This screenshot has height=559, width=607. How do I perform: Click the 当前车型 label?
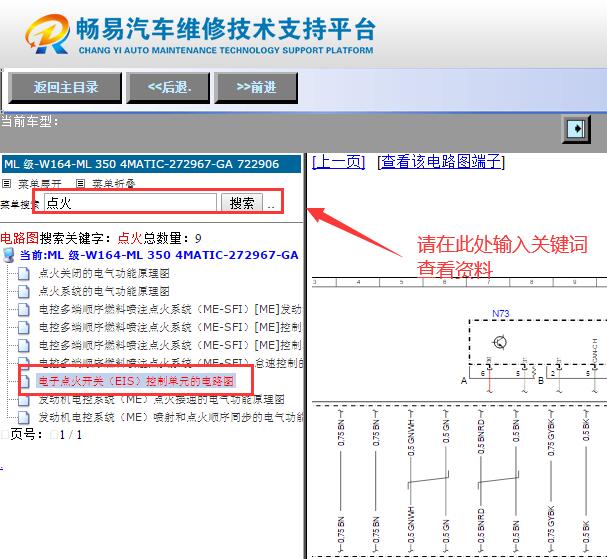[x=29, y=122]
